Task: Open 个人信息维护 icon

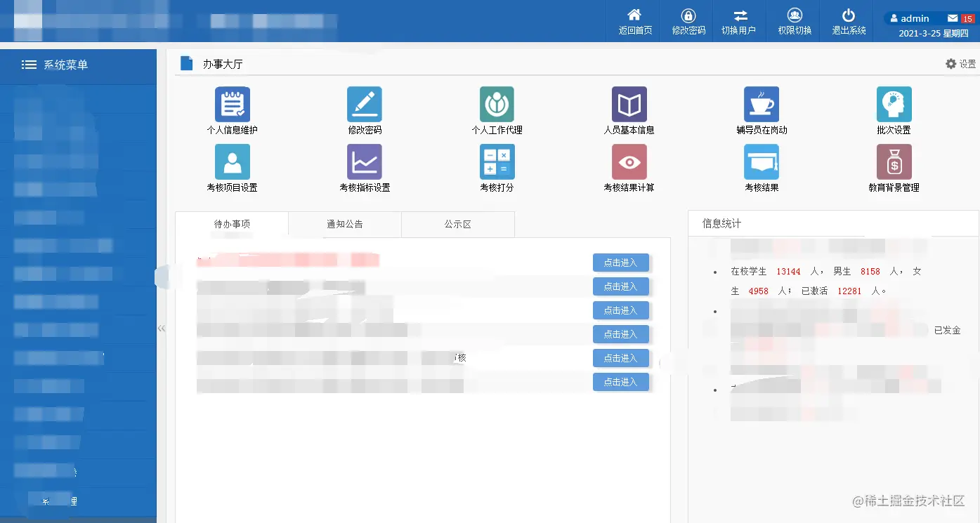Action: point(232,105)
